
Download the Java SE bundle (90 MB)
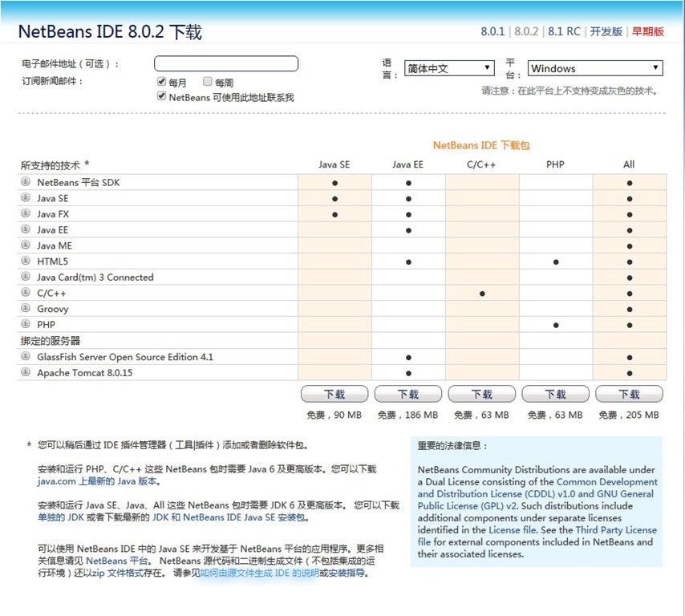tap(334, 394)
